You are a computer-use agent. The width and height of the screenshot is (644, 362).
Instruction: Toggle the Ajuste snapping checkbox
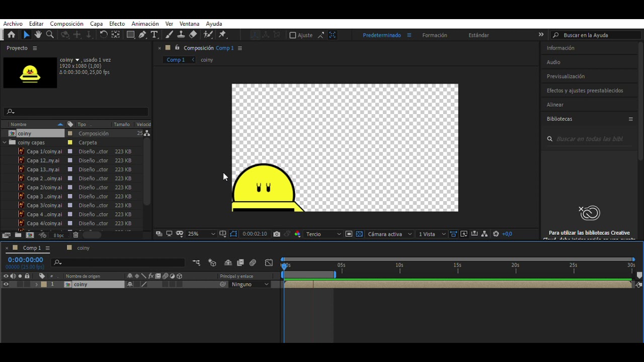pyautogui.click(x=292, y=35)
